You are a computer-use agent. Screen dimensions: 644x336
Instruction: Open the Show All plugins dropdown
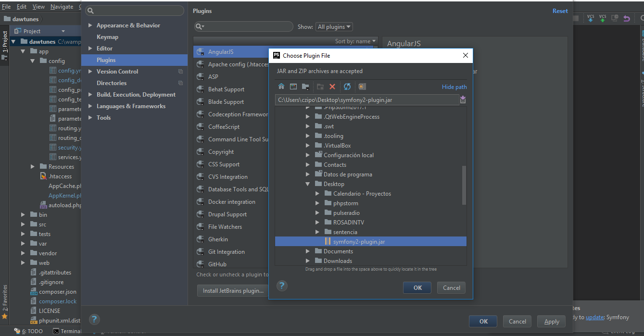pyautogui.click(x=334, y=27)
